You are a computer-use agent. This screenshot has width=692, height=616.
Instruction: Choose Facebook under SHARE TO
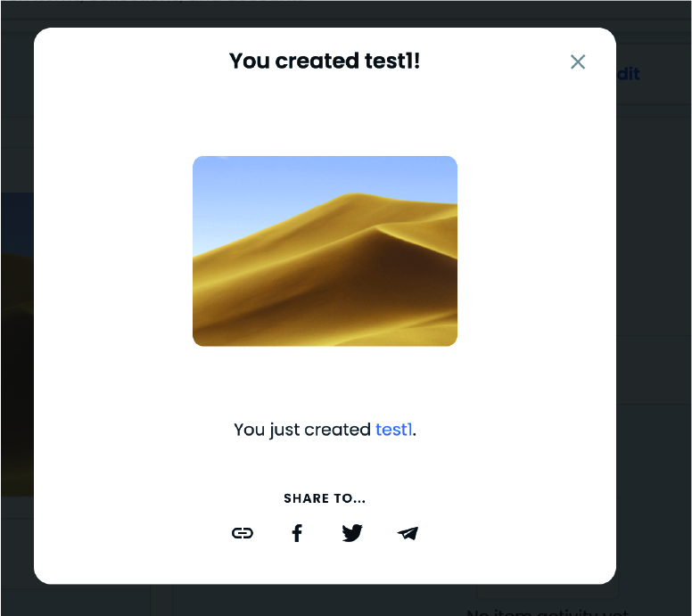click(x=297, y=533)
